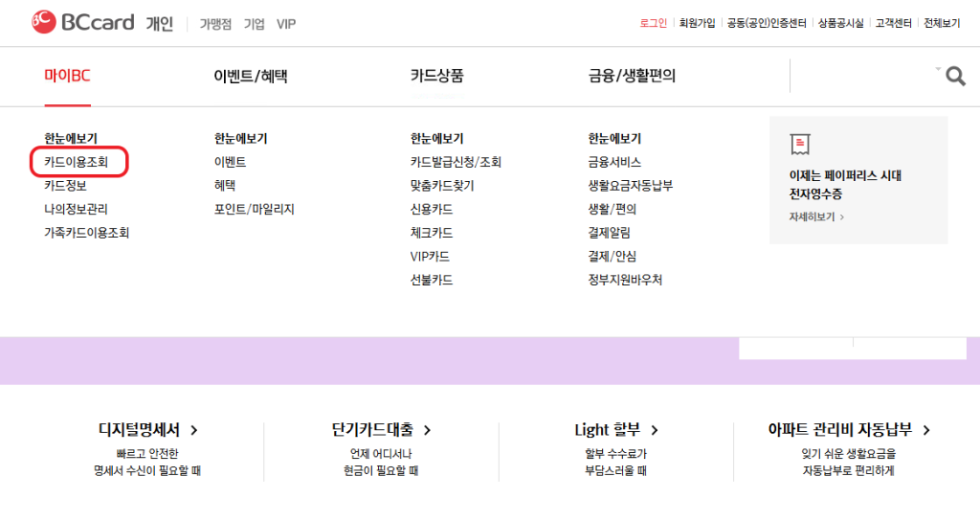Click the 로그인 link
The height and width of the screenshot is (522, 980).
653,23
